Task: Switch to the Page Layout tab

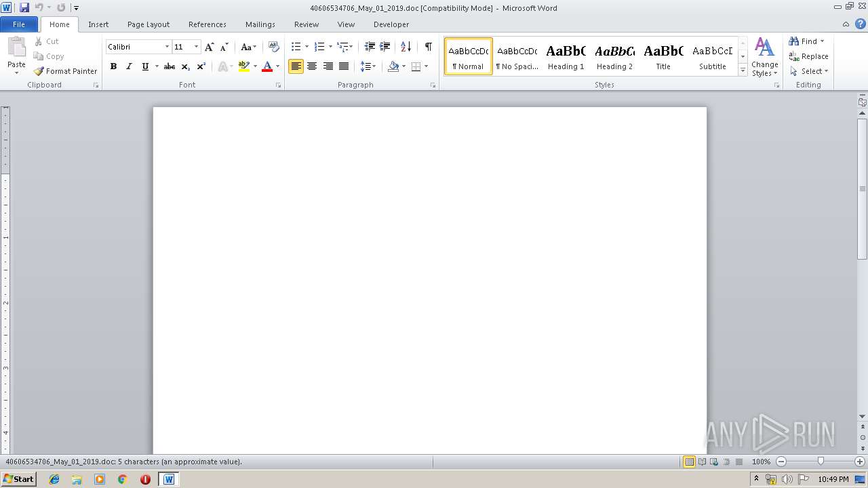Action: tap(149, 24)
